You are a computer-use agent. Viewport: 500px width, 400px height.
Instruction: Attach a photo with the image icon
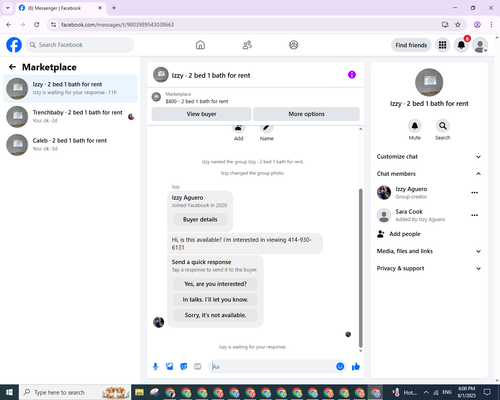coord(170,367)
